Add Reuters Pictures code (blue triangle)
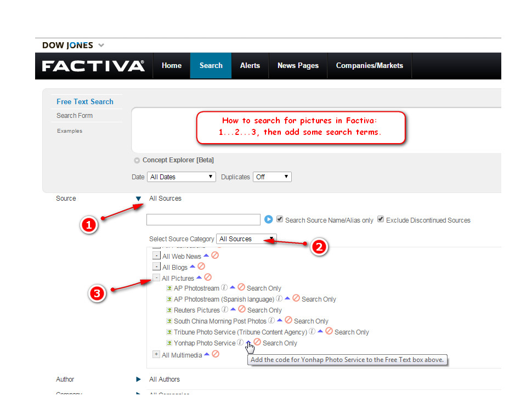532x408 pixels. (233, 309)
